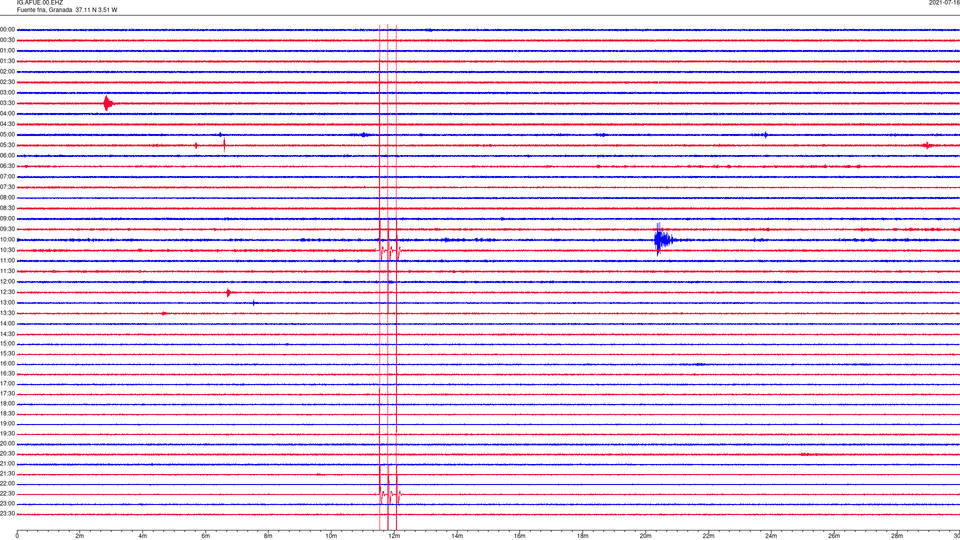Click the 2m tick label on time axis
The height and width of the screenshot is (540, 960).
coord(80,536)
